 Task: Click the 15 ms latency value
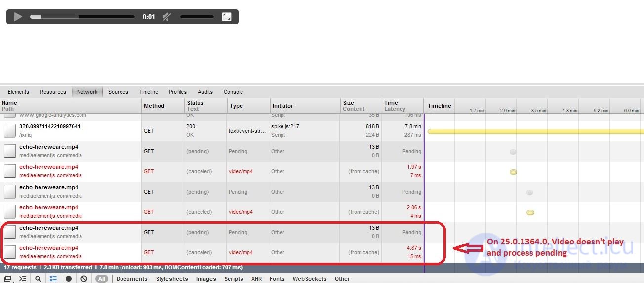tap(414, 257)
